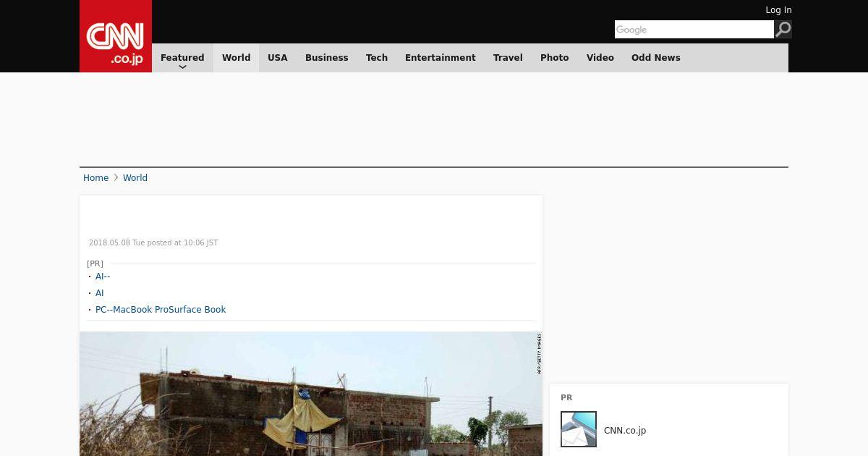This screenshot has width=868, height=456.
Task: Click the CNN.co.jp logo
Action: click(116, 36)
